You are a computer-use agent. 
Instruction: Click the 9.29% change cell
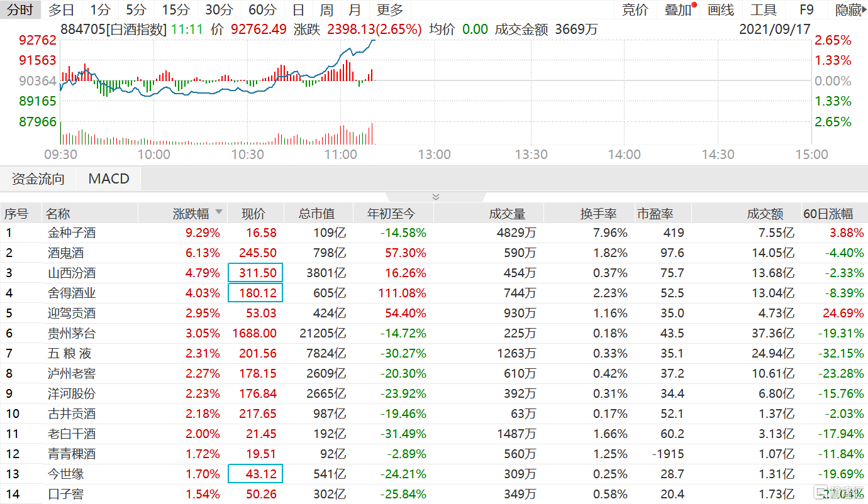pyautogui.click(x=203, y=233)
